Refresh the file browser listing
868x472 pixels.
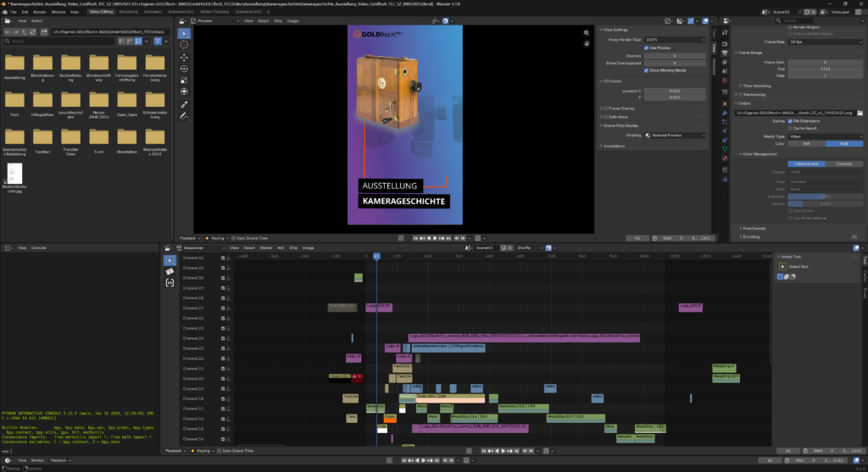pos(33,32)
